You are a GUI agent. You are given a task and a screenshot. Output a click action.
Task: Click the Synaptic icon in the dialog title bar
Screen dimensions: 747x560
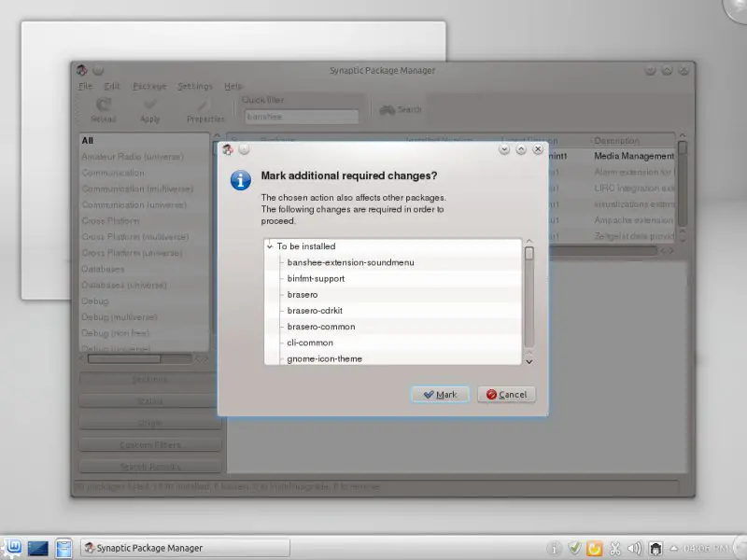(x=228, y=149)
